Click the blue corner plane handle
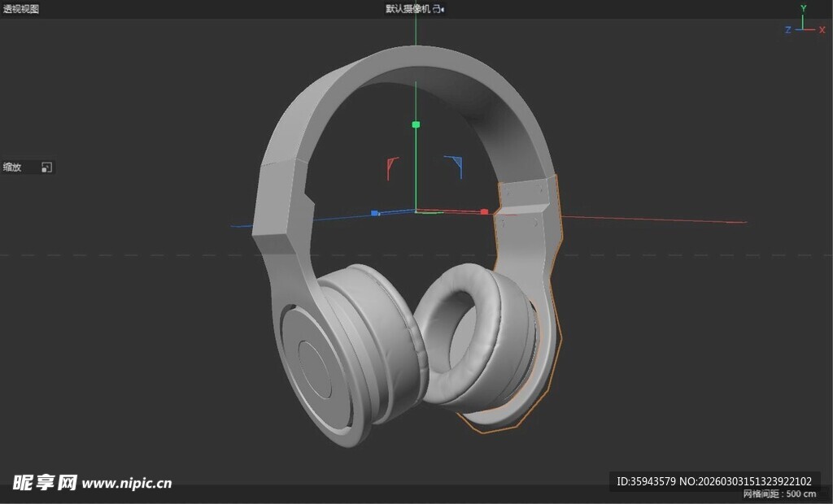The height and width of the screenshot is (504, 833). [x=455, y=165]
